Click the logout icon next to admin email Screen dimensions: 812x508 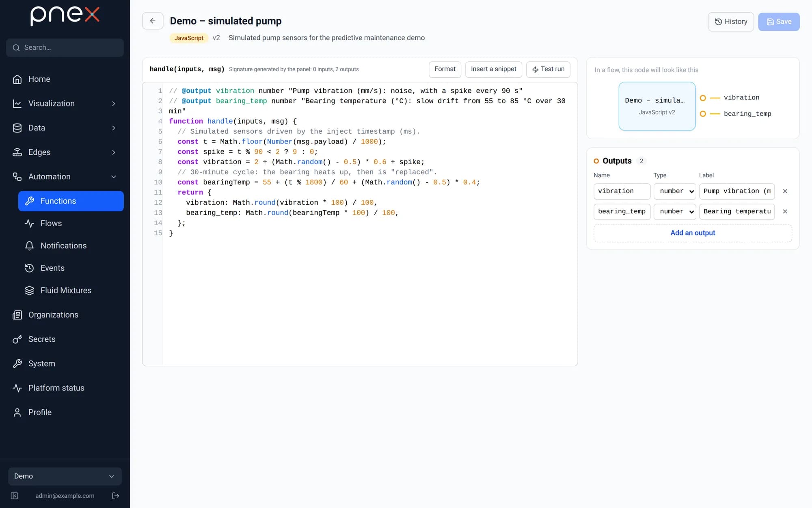[x=115, y=496]
